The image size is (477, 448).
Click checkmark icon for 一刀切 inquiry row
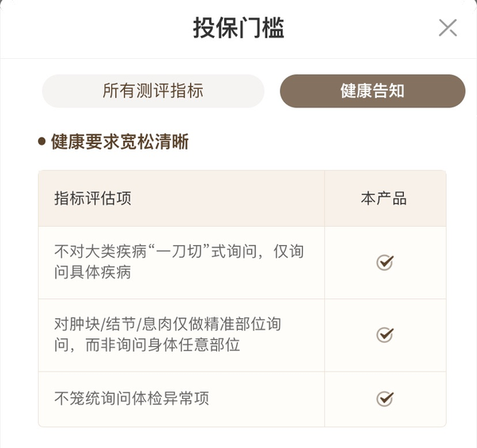coord(385,263)
